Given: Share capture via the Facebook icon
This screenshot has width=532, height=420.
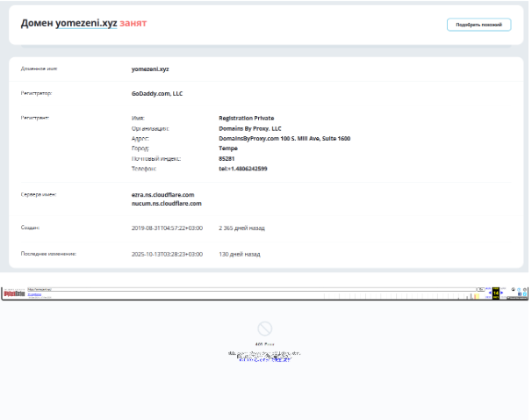Looking at the screenshot, I should click(x=520, y=294).
